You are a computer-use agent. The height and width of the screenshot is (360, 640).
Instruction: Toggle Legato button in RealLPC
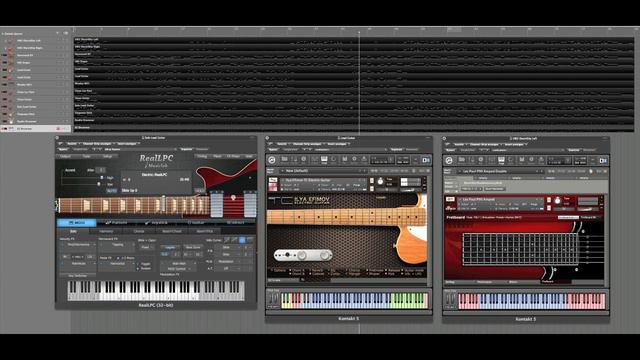[170, 247]
